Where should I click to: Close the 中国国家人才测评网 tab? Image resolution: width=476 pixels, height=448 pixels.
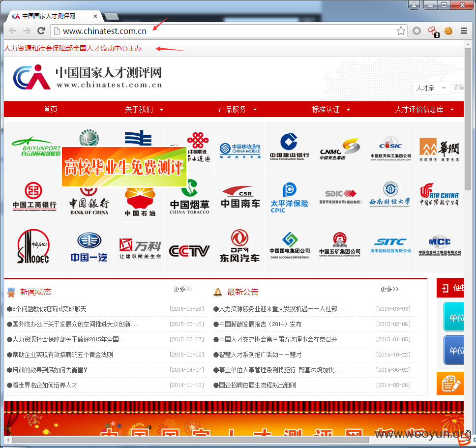[95, 16]
